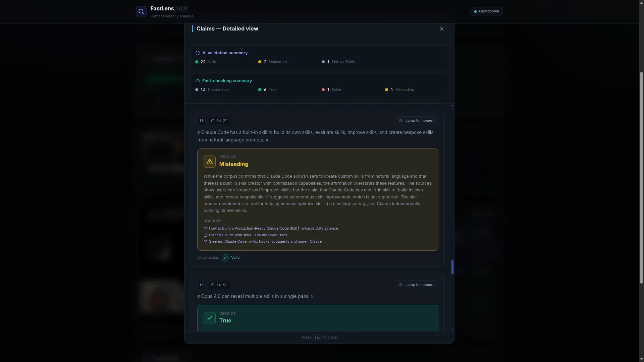The height and width of the screenshot is (362, 644).
Task: Click the Esc key hint in footer
Action: point(317,338)
